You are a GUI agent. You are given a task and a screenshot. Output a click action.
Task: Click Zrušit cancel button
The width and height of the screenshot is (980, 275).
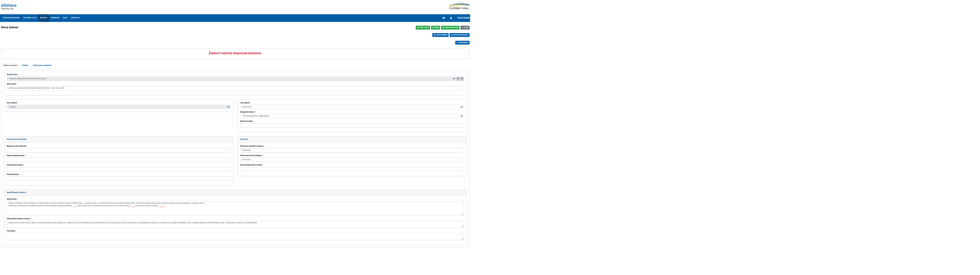pos(465,27)
